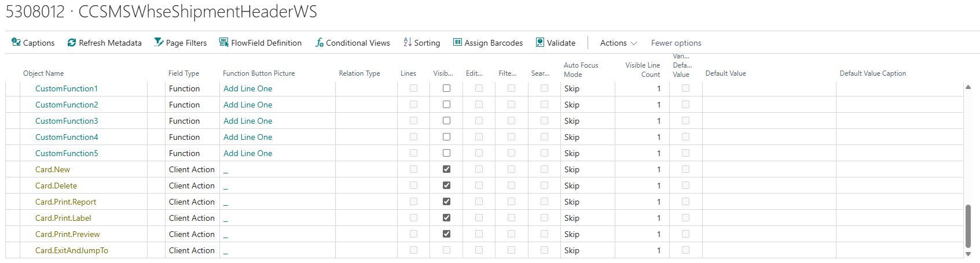
Task: Enable Visible checkbox for CustomFunction1
Action: coord(446,88)
